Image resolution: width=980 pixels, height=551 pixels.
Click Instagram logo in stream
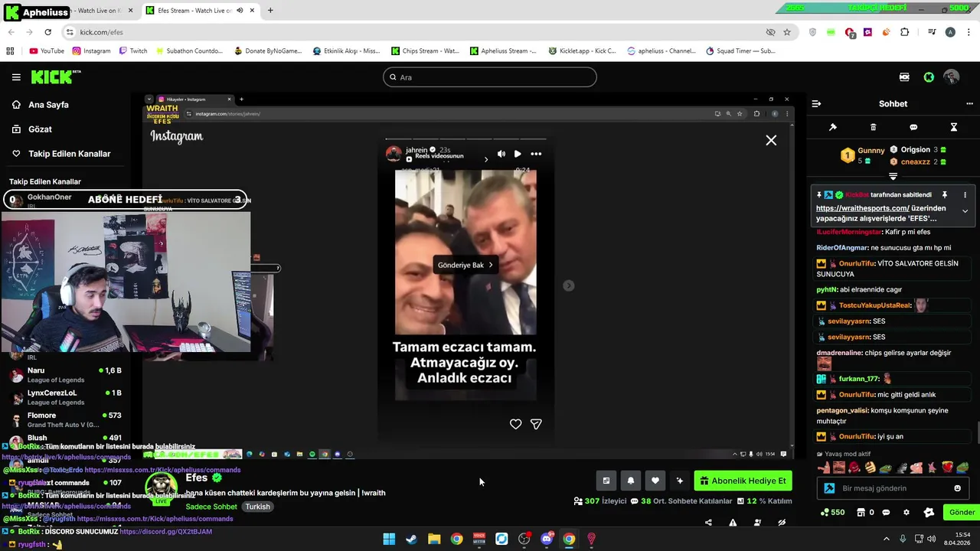pos(177,136)
